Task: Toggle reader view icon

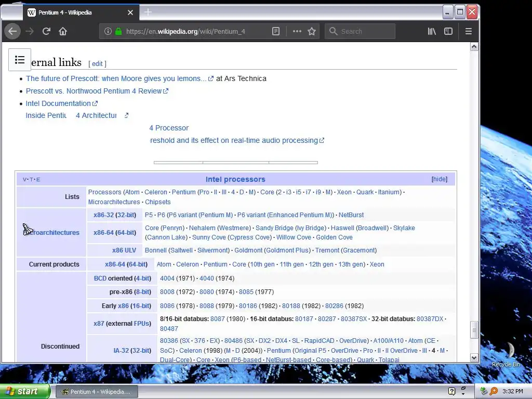Action: pos(276,32)
